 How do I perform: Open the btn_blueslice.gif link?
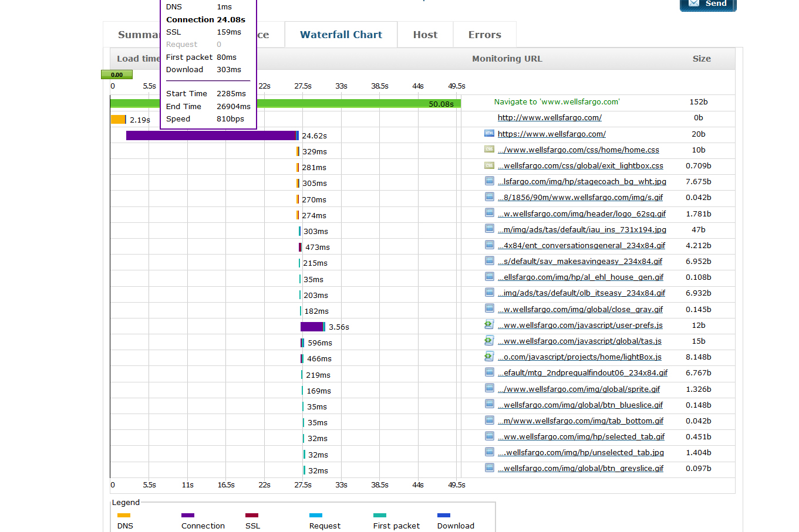[x=580, y=405]
